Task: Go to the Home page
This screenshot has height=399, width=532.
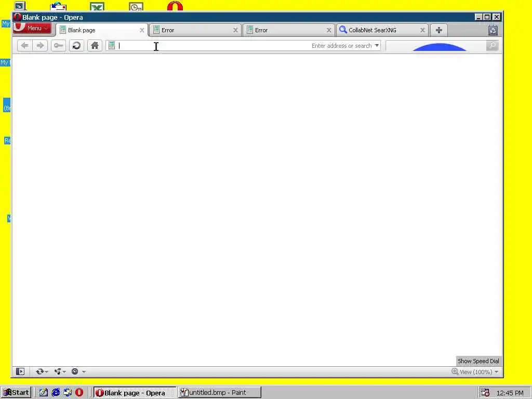Action: pyautogui.click(x=95, y=46)
